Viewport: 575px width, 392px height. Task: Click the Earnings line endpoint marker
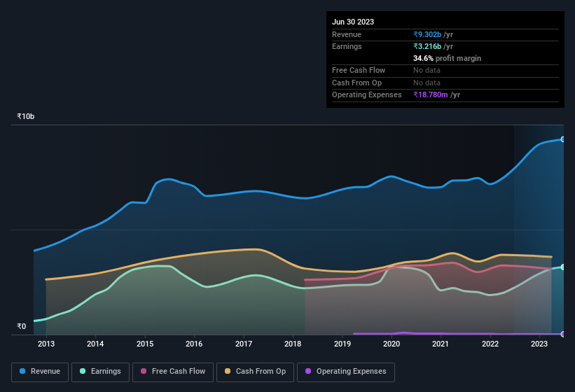[x=562, y=267]
